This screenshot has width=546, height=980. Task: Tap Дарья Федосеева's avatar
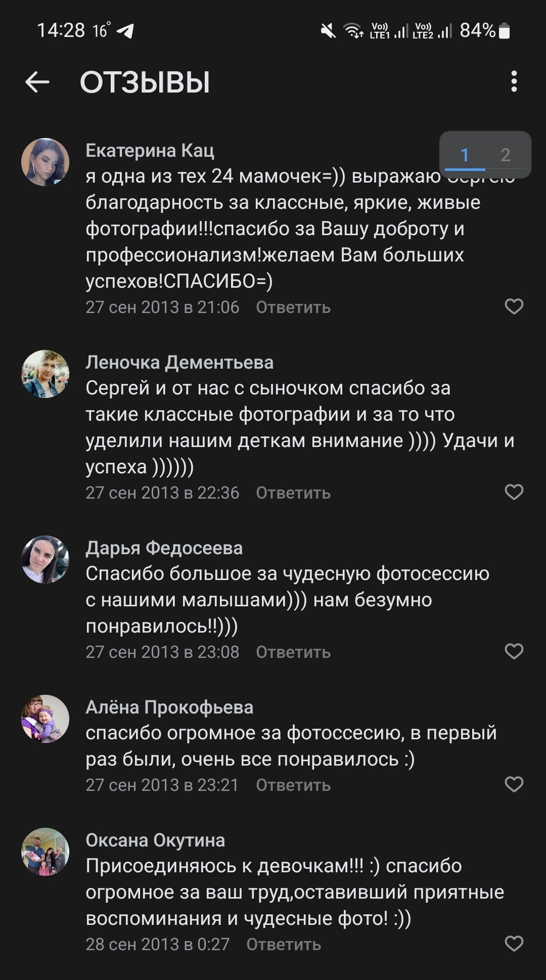coord(45,560)
